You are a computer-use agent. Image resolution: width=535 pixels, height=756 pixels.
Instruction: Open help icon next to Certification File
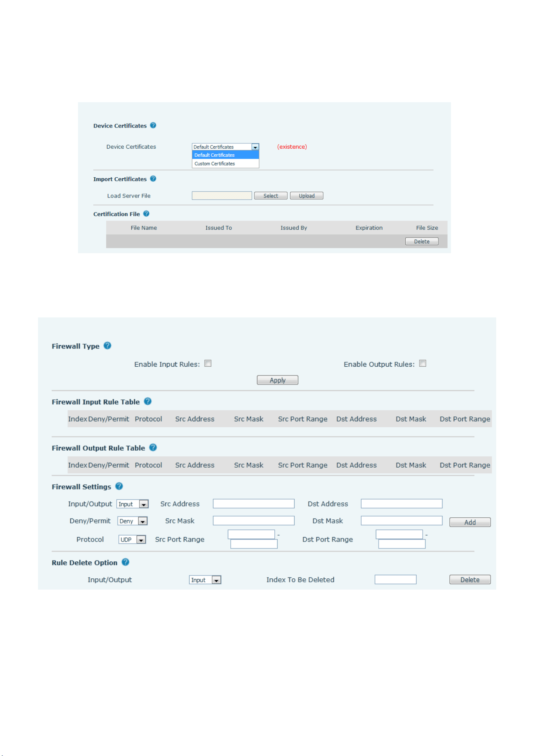click(x=146, y=214)
